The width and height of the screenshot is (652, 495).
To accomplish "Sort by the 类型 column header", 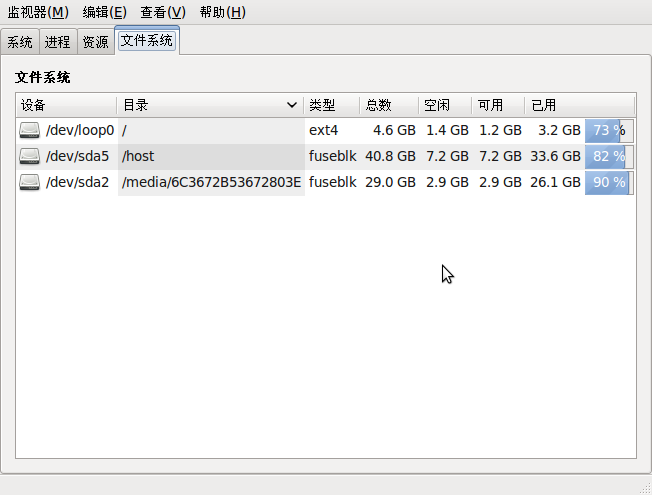I will (332, 105).
